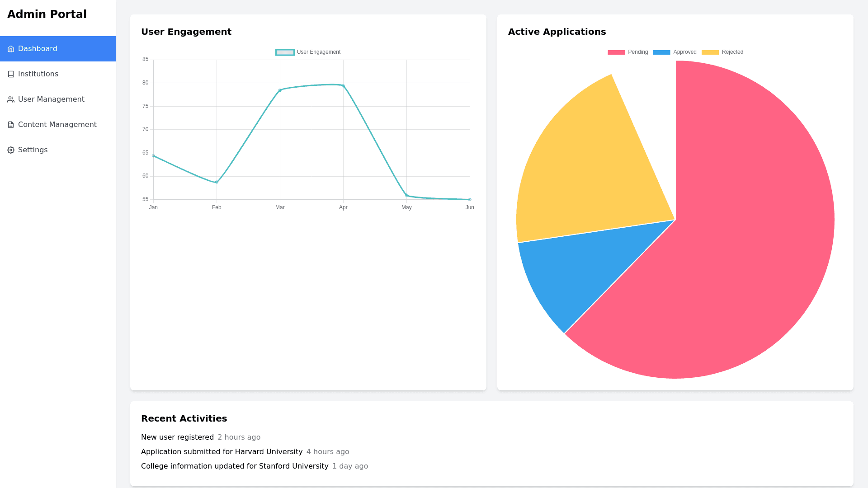868x488 pixels.
Task: Select Harvard University application activity
Action: pyautogui.click(x=222, y=452)
